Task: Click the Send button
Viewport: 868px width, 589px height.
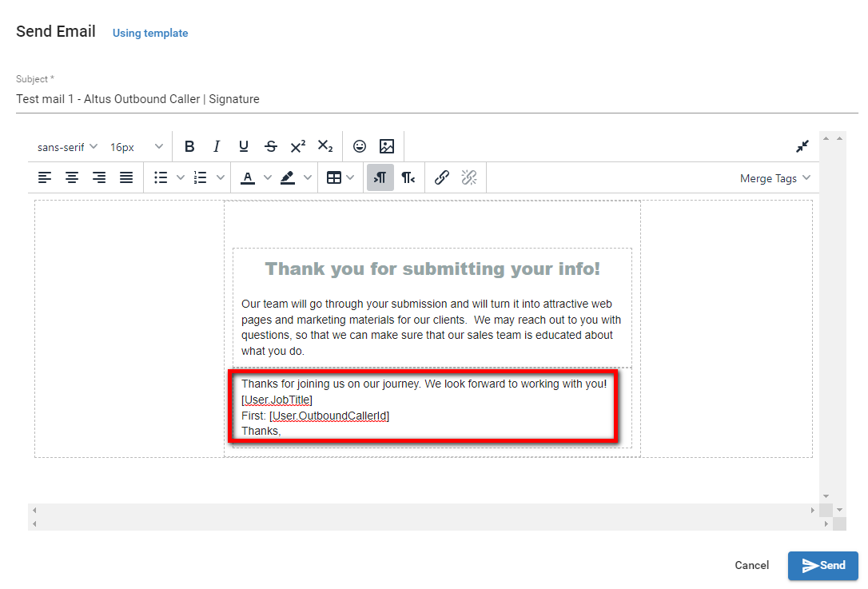Action: click(822, 565)
